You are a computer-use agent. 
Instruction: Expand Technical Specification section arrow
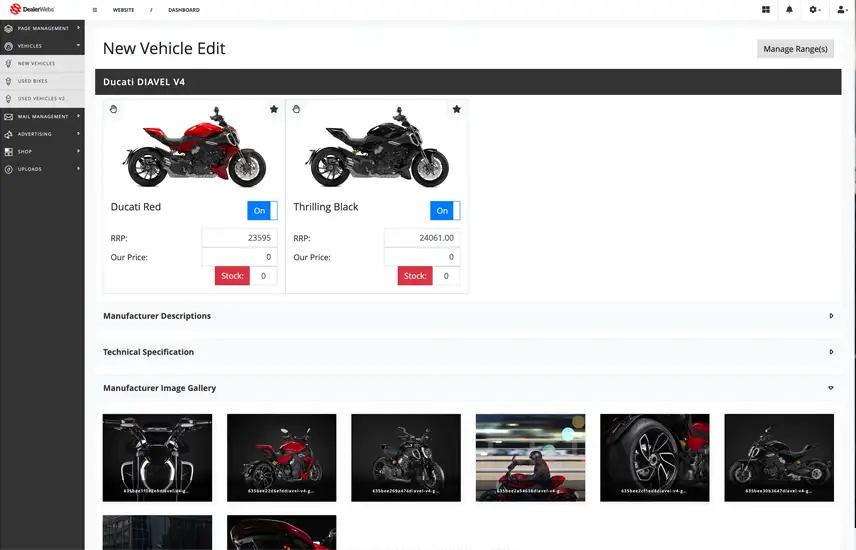point(831,352)
